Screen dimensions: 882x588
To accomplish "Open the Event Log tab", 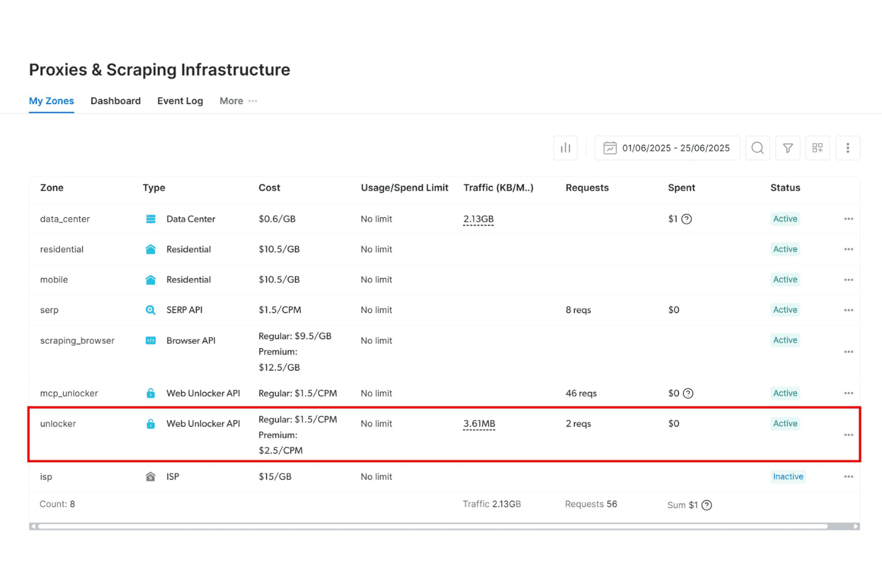I will pyautogui.click(x=180, y=101).
